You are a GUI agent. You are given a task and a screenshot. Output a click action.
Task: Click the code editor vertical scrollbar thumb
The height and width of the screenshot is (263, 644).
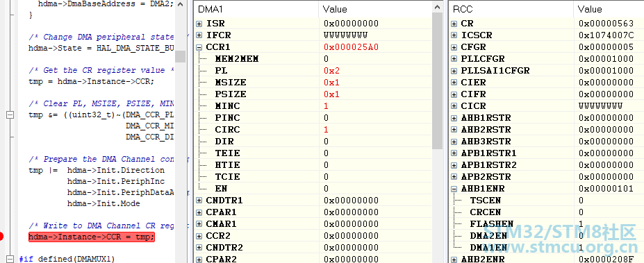click(x=181, y=56)
